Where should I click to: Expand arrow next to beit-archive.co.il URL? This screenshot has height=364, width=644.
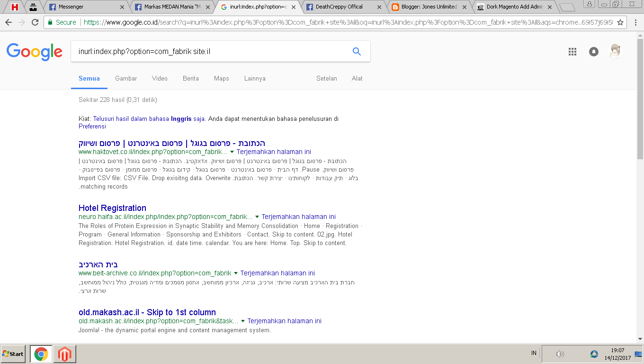[236, 273]
